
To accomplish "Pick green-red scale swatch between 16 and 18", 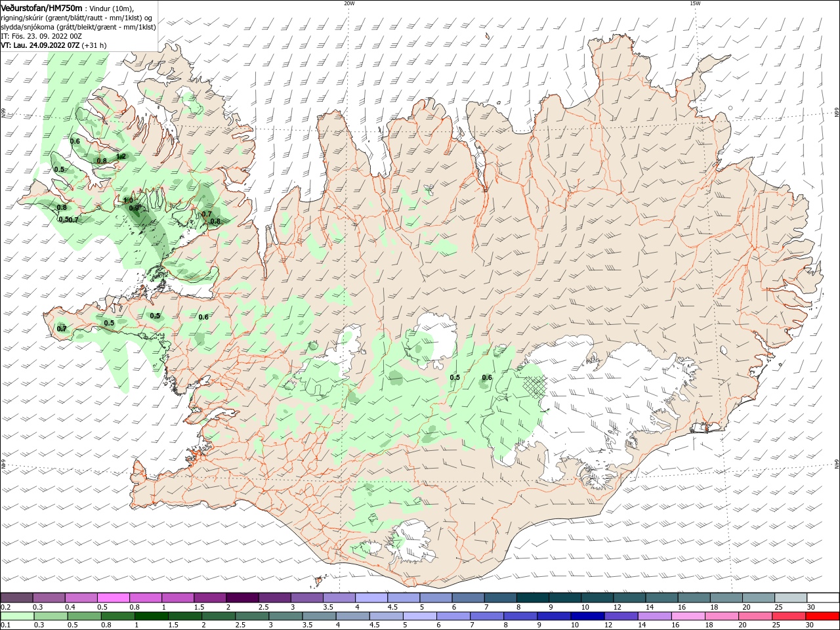I will (688, 616).
